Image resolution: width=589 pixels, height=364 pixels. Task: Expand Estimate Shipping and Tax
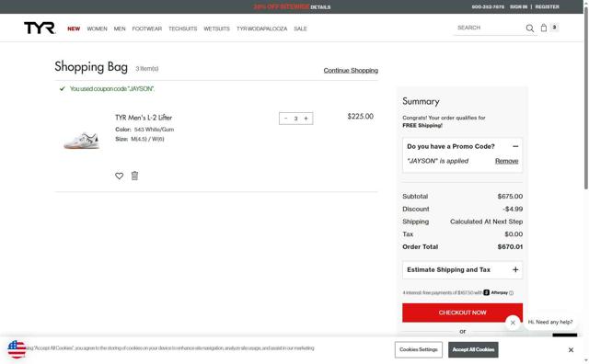click(515, 270)
